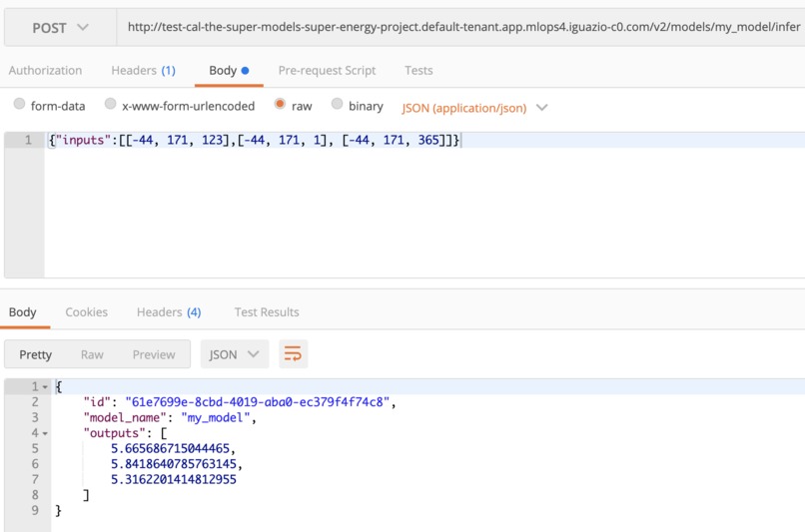Toggle the line wrap icon
The width and height of the screenshot is (805, 532).
click(x=294, y=354)
